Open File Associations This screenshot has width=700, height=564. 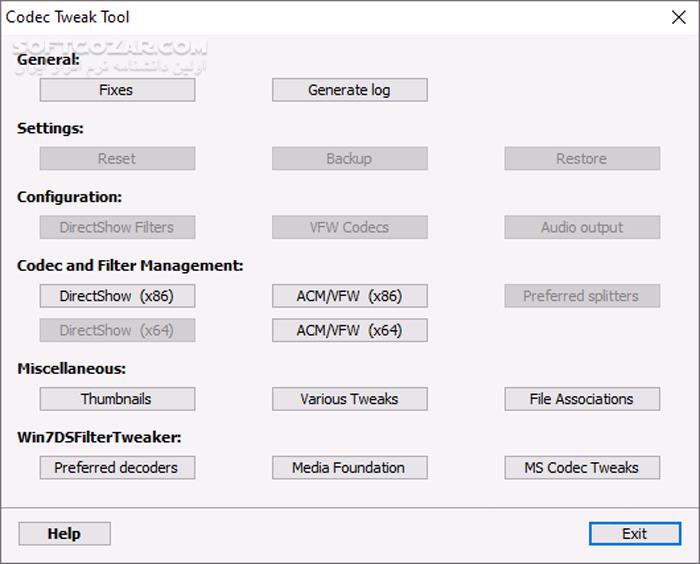coord(582,399)
